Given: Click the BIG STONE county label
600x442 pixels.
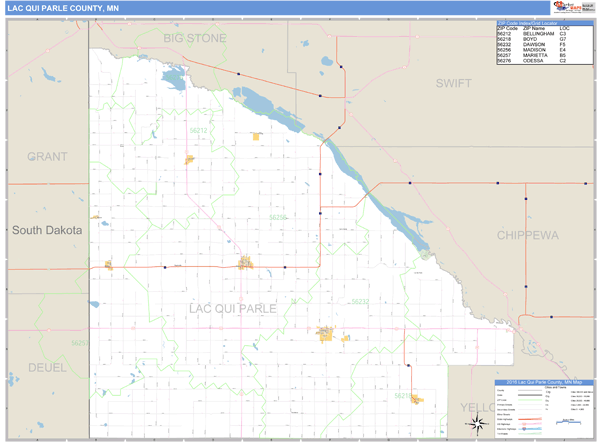Looking at the screenshot, I should tap(195, 38).
